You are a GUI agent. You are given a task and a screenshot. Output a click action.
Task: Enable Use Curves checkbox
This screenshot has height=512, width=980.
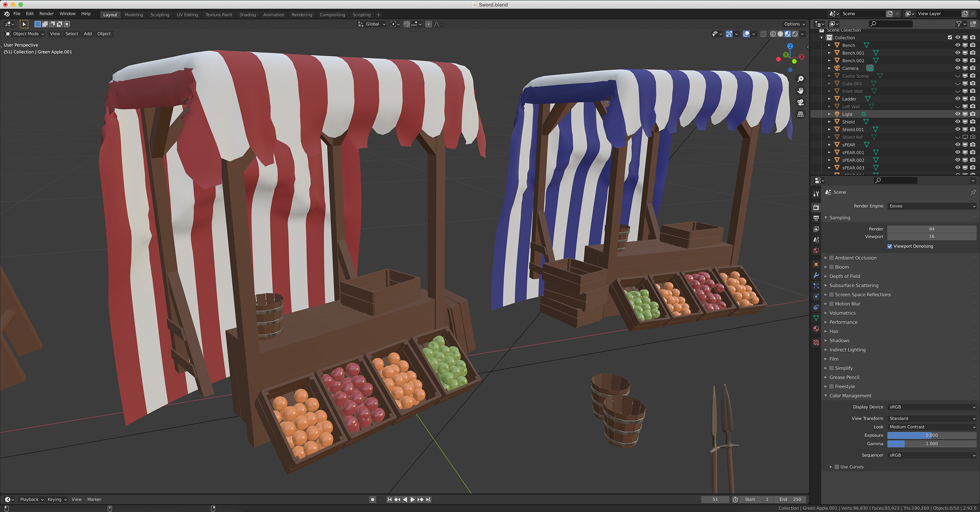[837, 467]
